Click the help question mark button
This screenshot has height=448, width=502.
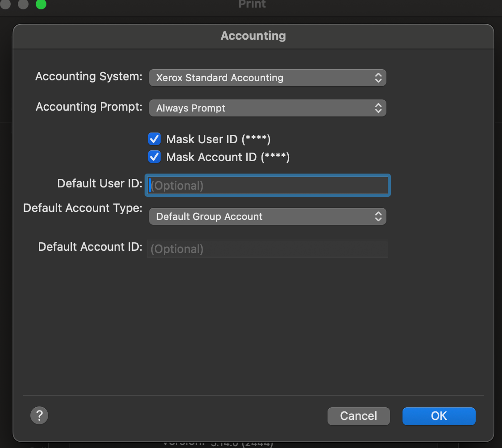click(39, 416)
